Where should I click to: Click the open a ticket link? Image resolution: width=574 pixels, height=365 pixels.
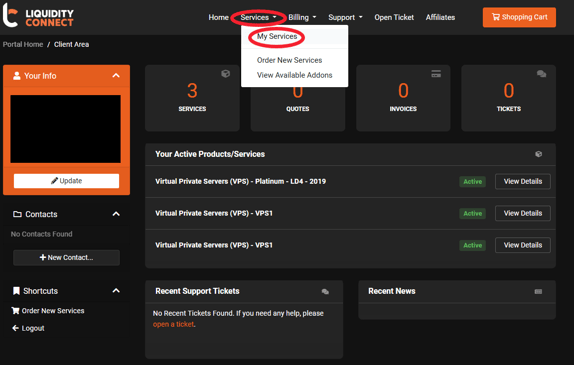point(174,324)
